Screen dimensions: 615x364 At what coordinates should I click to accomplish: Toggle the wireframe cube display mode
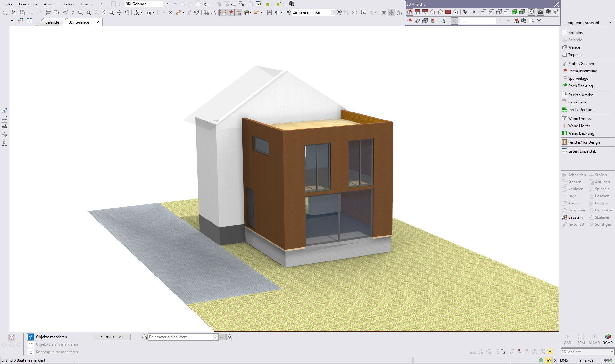[x=483, y=12]
